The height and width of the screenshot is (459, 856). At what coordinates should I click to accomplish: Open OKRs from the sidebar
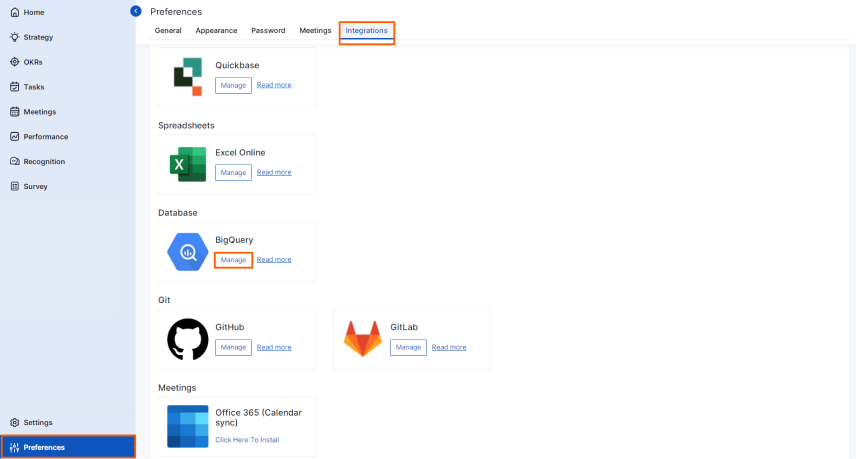pos(33,62)
